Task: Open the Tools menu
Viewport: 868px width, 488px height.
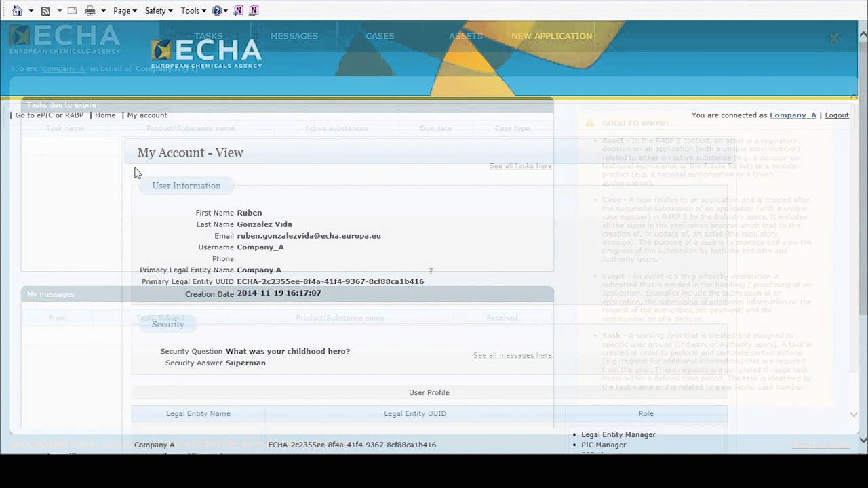Action: click(193, 11)
